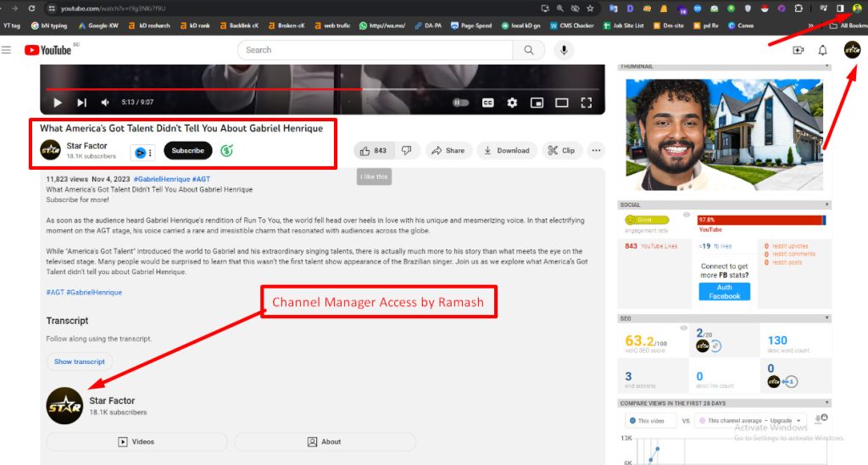Download the video
The image size is (868, 465).
pyautogui.click(x=507, y=150)
